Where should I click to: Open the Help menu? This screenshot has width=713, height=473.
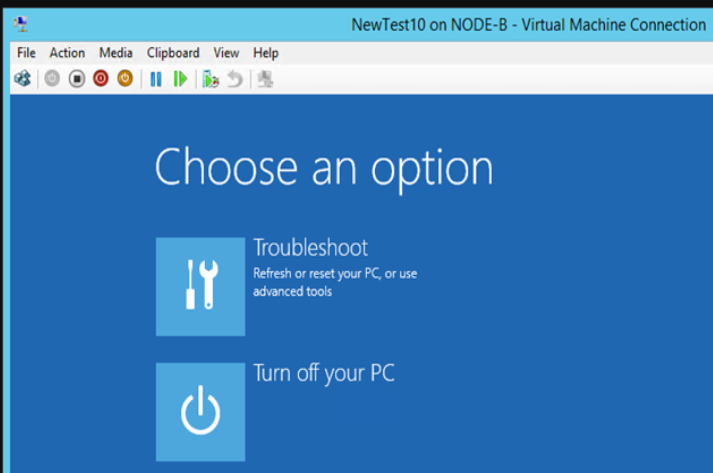(x=266, y=53)
